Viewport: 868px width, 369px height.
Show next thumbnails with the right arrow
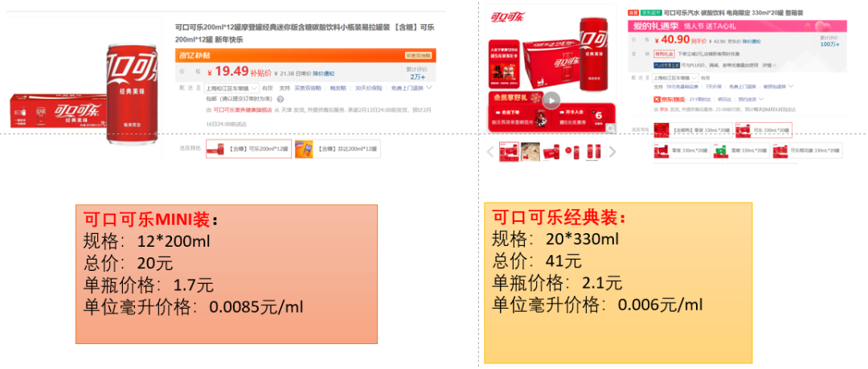click(x=612, y=152)
